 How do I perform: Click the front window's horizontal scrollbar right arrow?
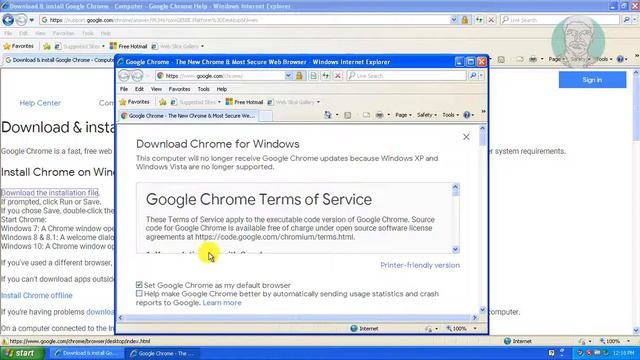point(475,318)
